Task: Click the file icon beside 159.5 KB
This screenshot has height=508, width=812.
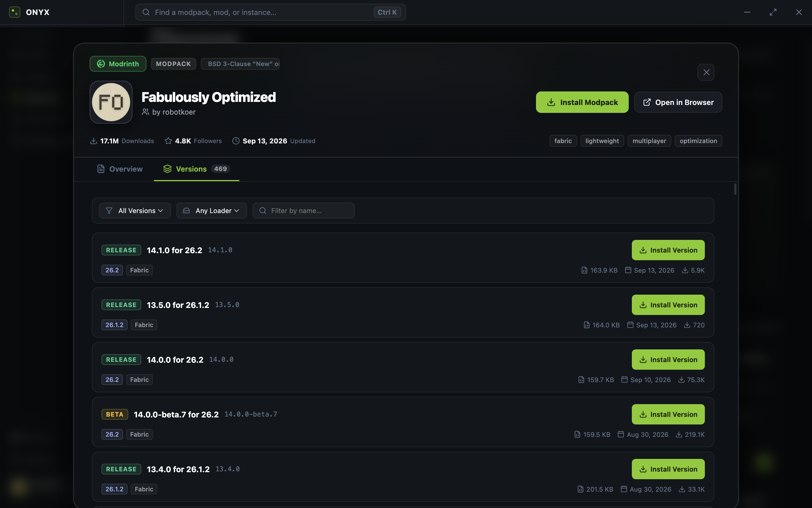Action: (x=577, y=434)
